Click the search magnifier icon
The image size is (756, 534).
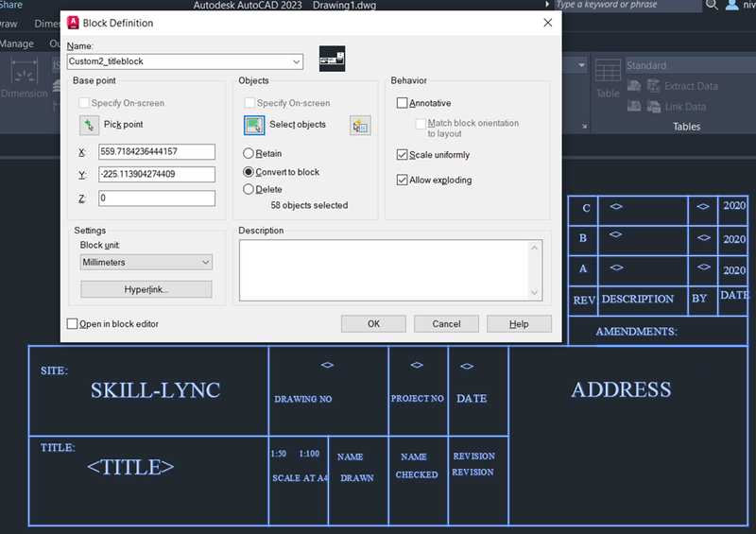pos(713,5)
